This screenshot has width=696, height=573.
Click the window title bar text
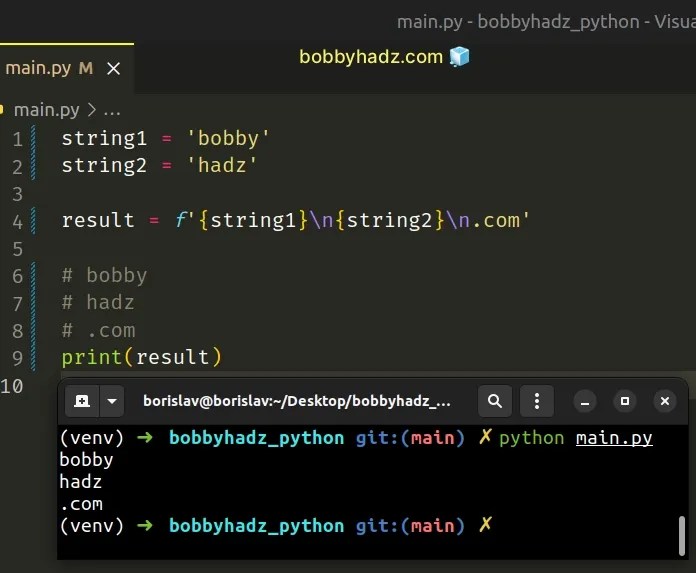click(x=546, y=22)
